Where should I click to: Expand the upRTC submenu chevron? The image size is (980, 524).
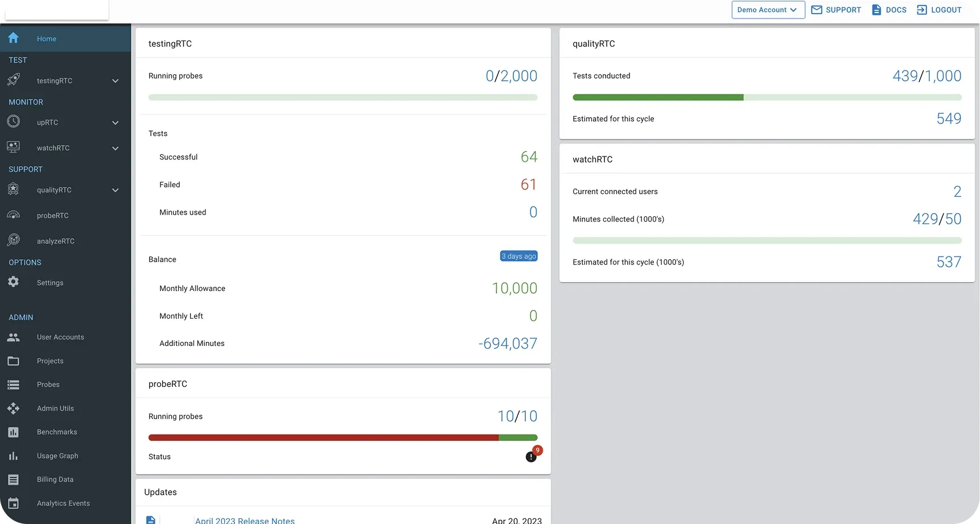(x=116, y=122)
